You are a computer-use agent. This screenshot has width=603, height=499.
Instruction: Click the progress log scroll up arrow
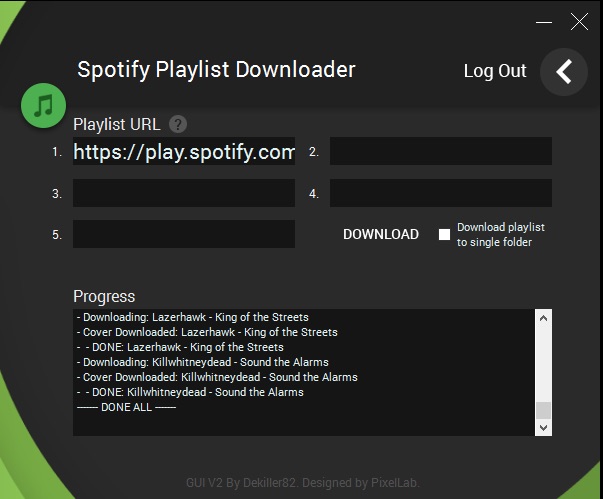click(543, 318)
